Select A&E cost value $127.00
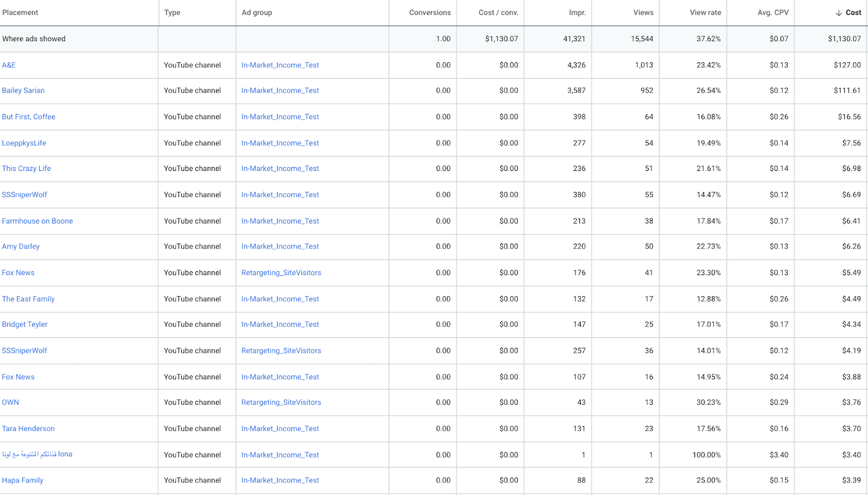 [847, 65]
